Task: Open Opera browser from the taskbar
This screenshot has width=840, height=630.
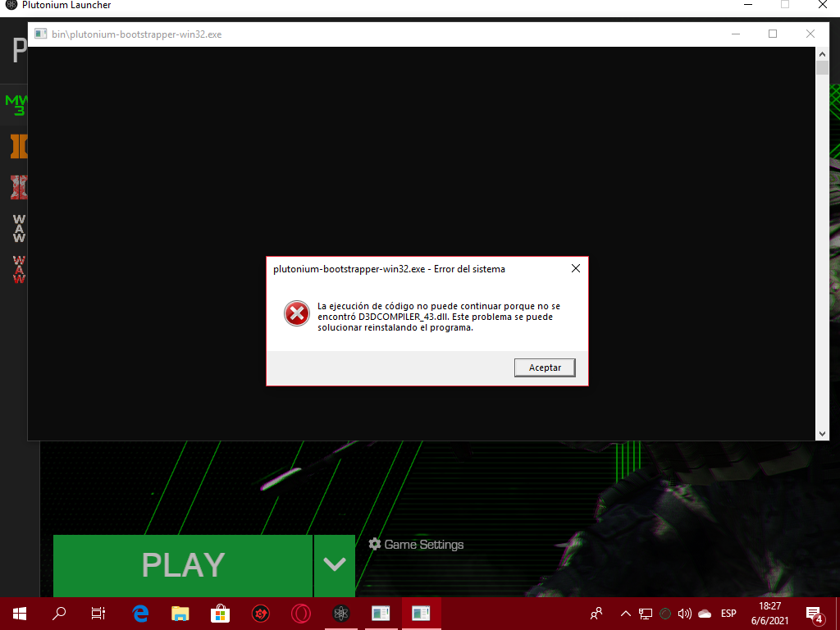Action: [301, 614]
